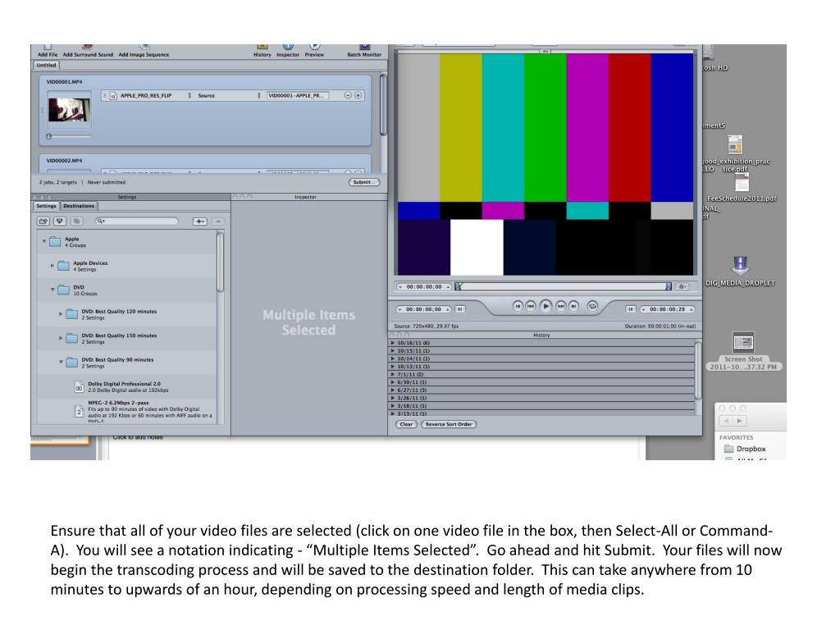Screen dimensions: 840x630
Task: Open Preview from the toolbar
Action: pyautogui.click(x=314, y=51)
